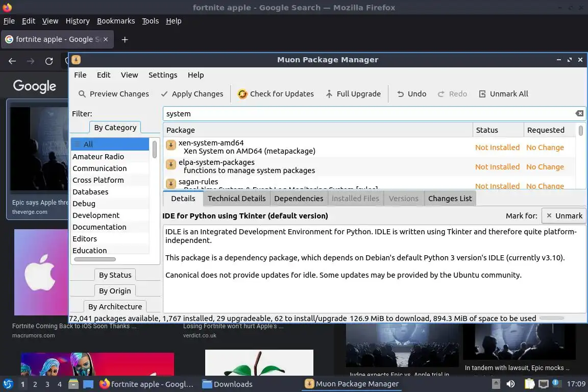The width and height of the screenshot is (588, 392).
Task: Open the Downloads taskbar entry
Action: click(227, 384)
